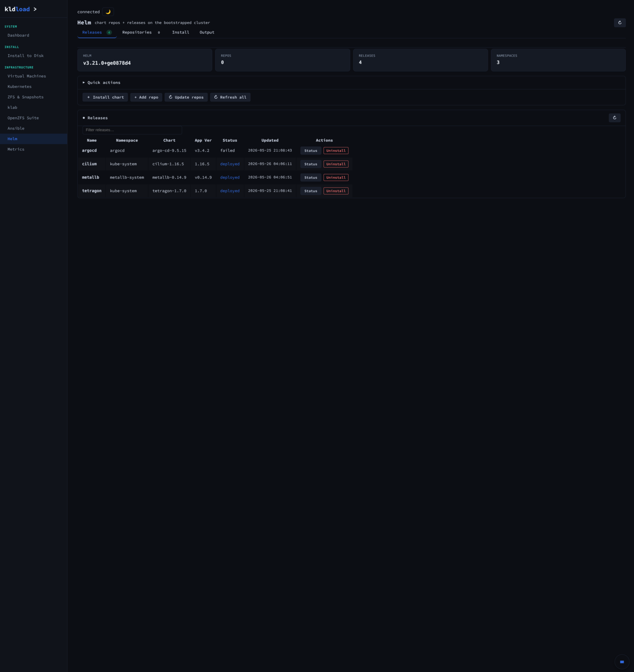Click the metallb release name
The height and width of the screenshot is (672, 634).
91,177
